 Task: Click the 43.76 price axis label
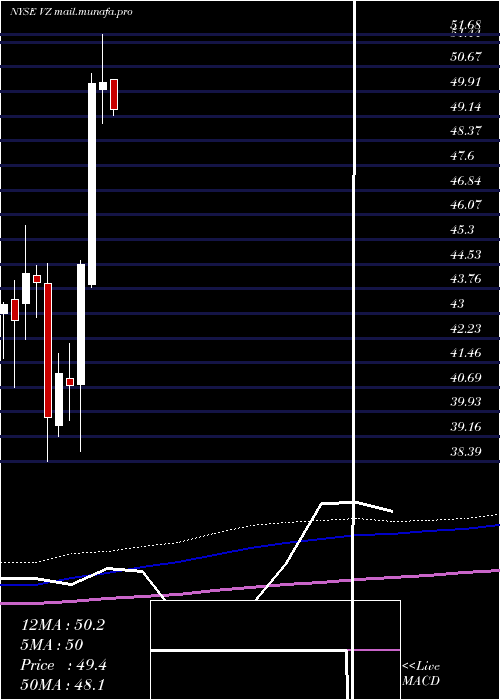[466, 279]
